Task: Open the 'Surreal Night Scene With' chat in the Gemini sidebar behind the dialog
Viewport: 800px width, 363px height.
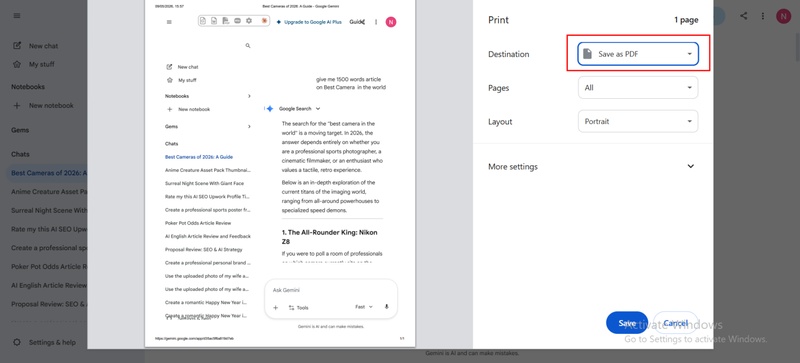Action: pyautogui.click(x=49, y=210)
